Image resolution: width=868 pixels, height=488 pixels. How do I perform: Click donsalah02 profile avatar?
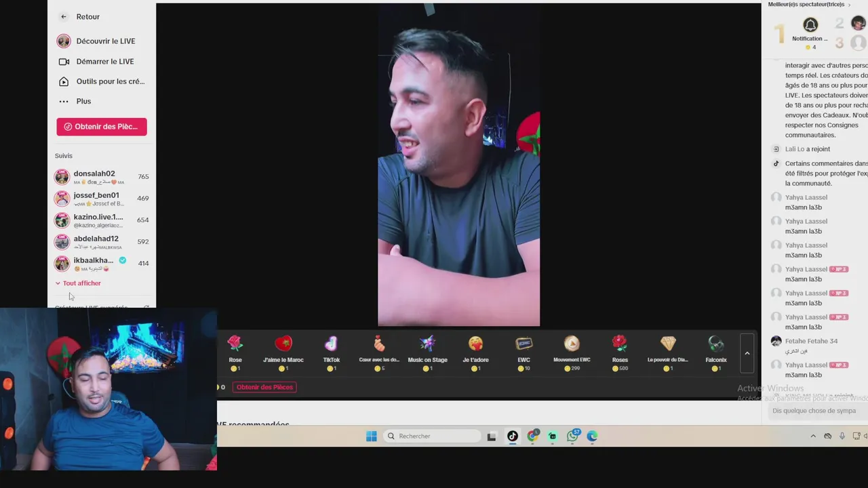pyautogui.click(x=62, y=177)
